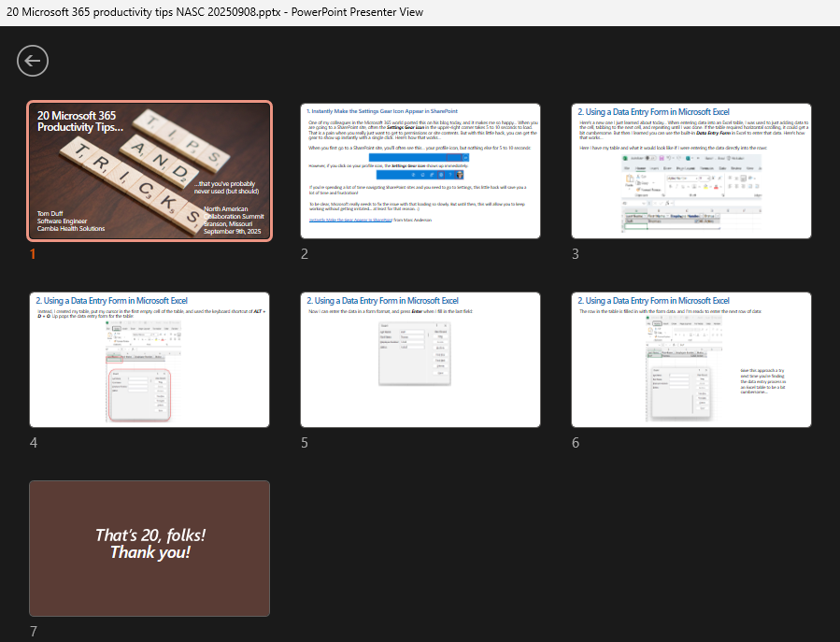
Task: Choose slide 3 thumbnail with Excel ribbon screenshot
Action: point(691,171)
